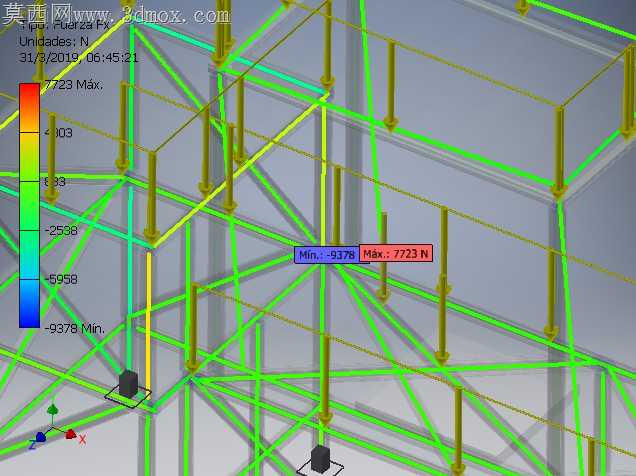636x476 pixels.
Task: Select the 7723 Máx. legend value
Action: (74, 85)
